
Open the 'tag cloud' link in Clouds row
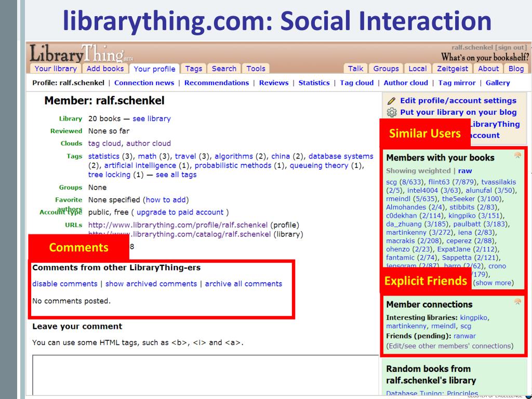pyautogui.click(x=104, y=143)
